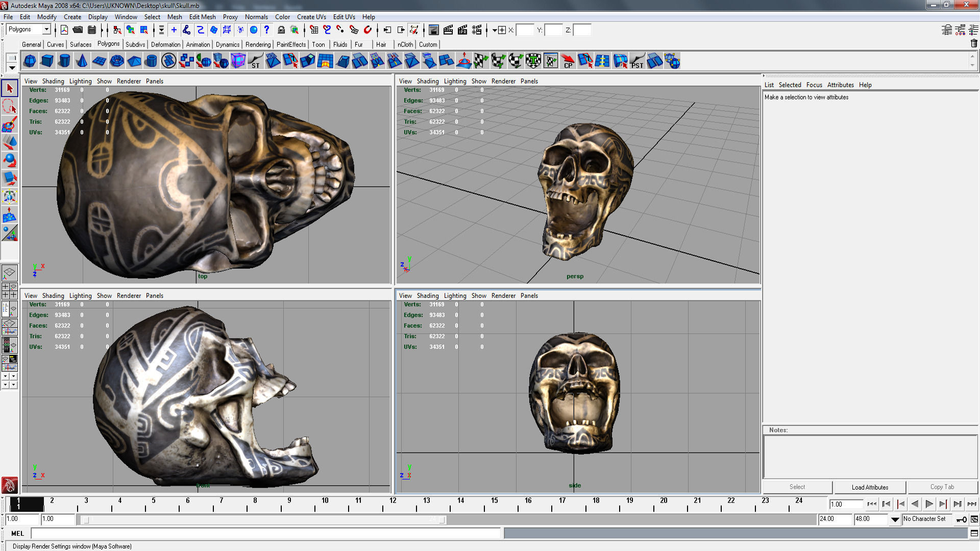
Task: Open the Polygons menu set dropdown
Action: click(46, 30)
